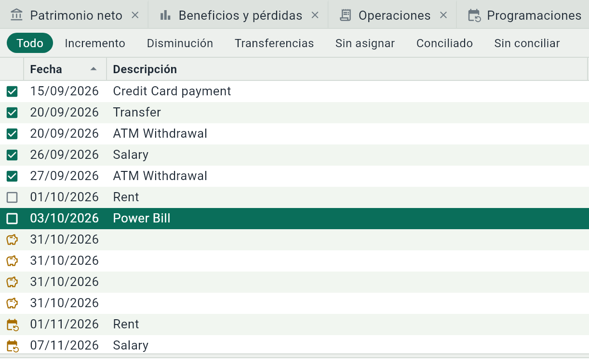
Task: Filter by Incremento
Action: tap(95, 43)
